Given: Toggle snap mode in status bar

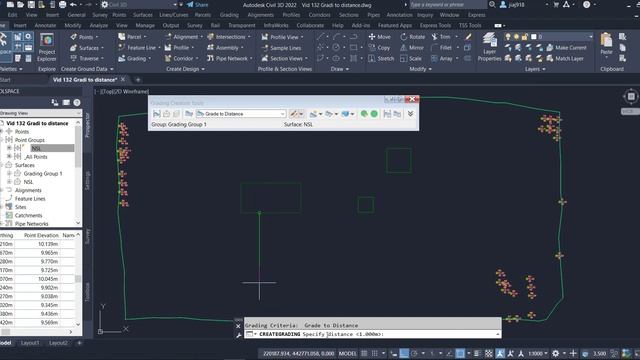Looking at the screenshot, I should coord(374,353).
